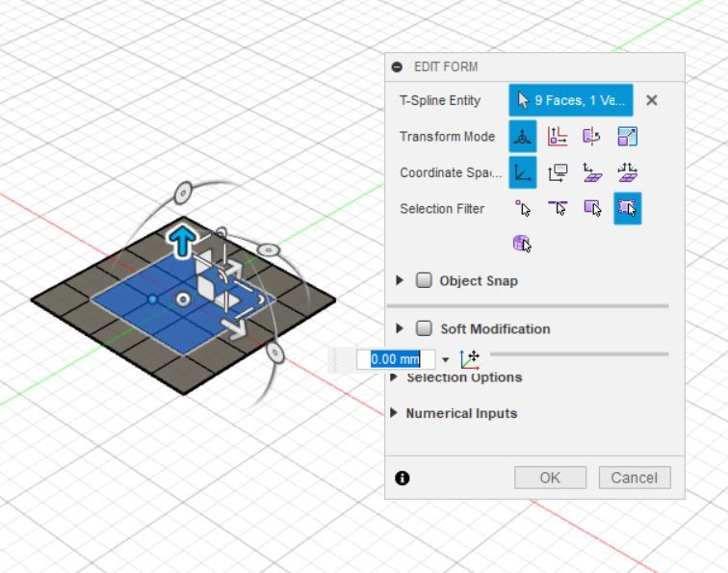Open the distance value dropdown arrow

pyautogui.click(x=446, y=360)
